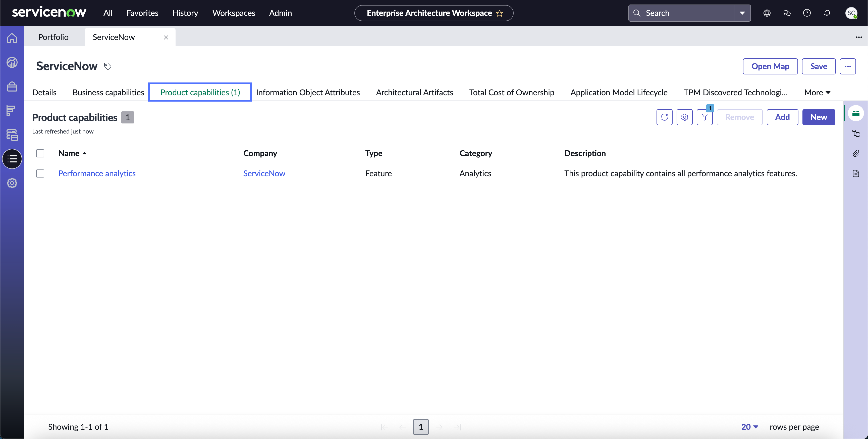Select all rows header checkbox
This screenshot has height=439, width=868.
(40, 153)
